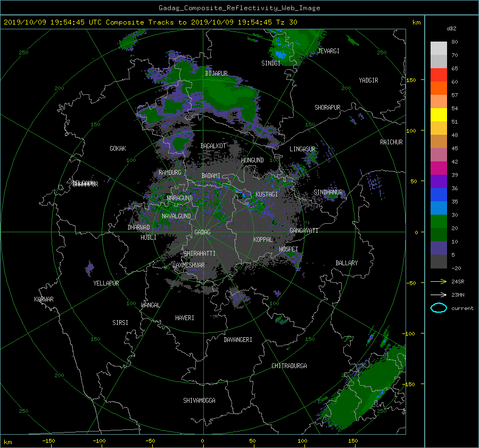Click the CHITRADURGA city label

pyautogui.click(x=289, y=366)
